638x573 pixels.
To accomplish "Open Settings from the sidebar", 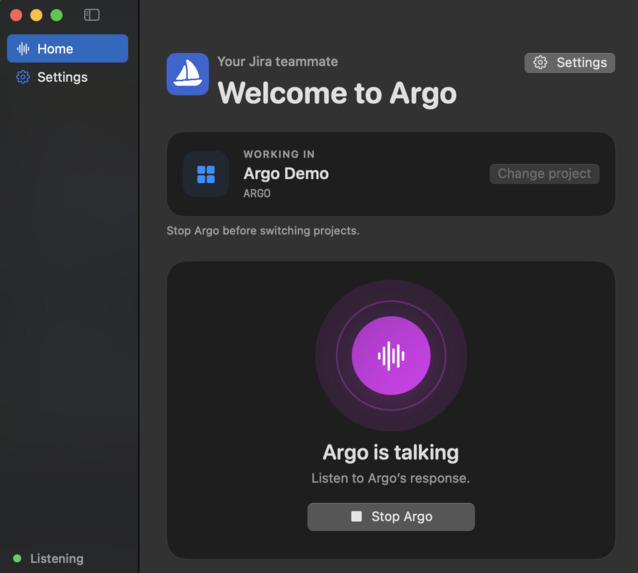I will 68,77.
